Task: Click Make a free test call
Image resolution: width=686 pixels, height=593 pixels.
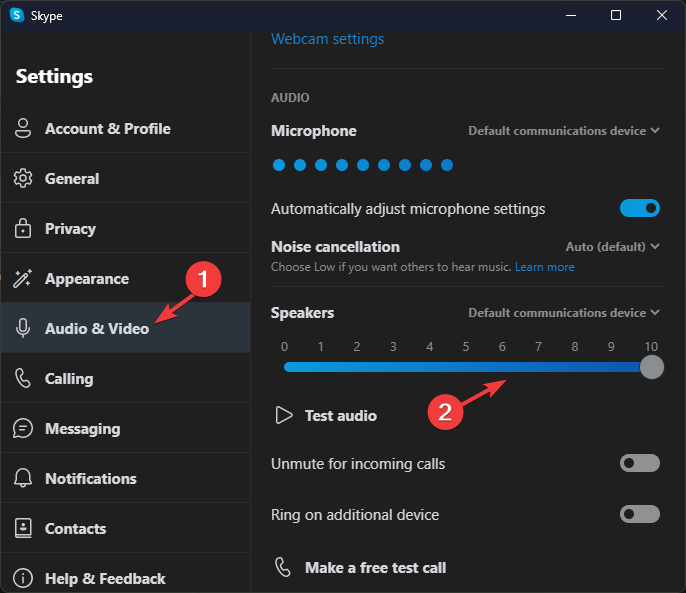Action: tap(360, 568)
